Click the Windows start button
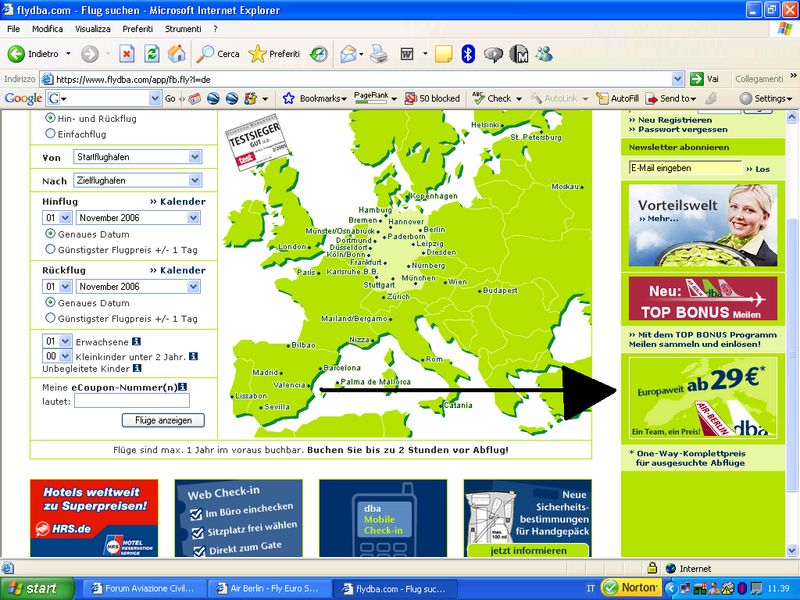Image resolution: width=800 pixels, height=600 pixels. click(x=37, y=588)
